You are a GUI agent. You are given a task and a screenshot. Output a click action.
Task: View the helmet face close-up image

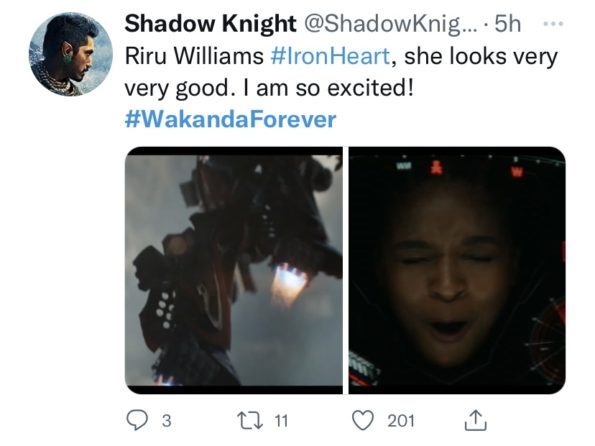(457, 270)
